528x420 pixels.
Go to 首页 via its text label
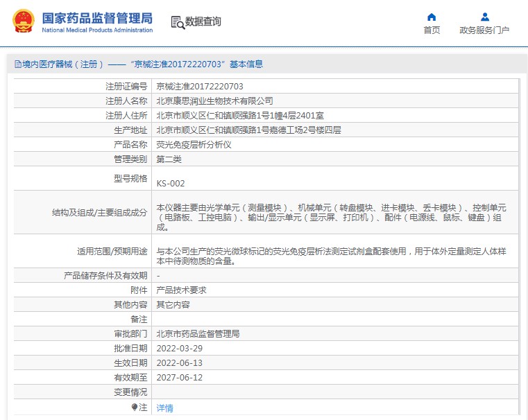(432, 30)
